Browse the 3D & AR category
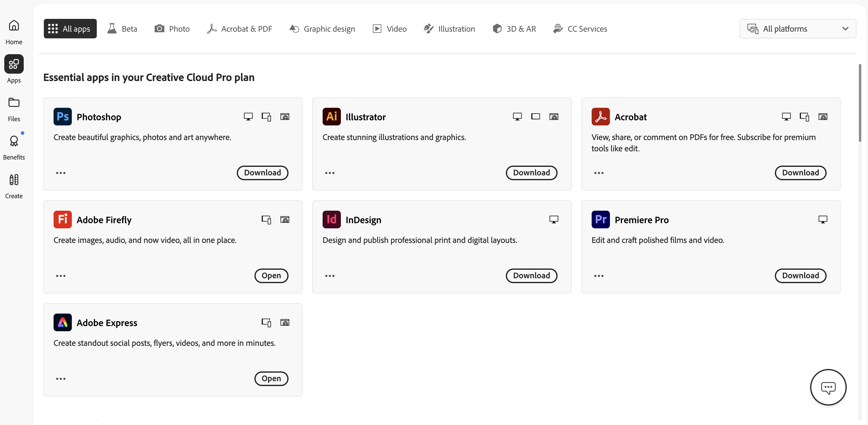Image resolution: width=868 pixels, height=425 pixels. pyautogui.click(x=514, y=29)
